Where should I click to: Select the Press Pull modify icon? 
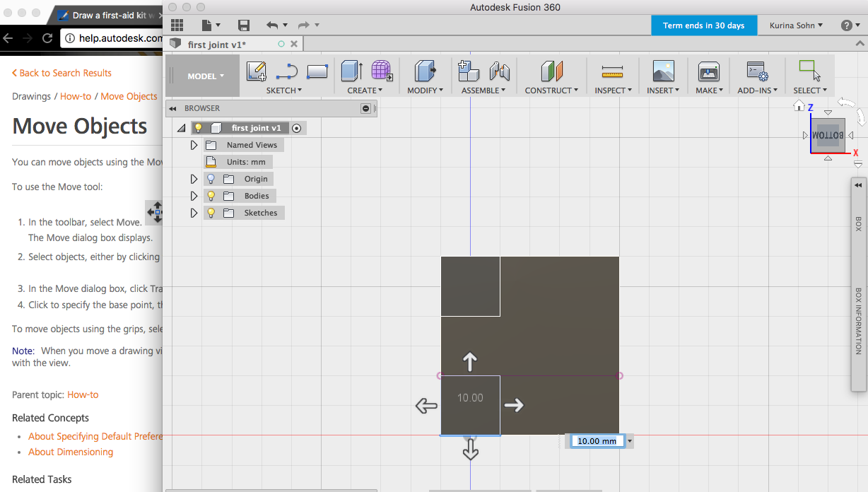tap(425, 71)
